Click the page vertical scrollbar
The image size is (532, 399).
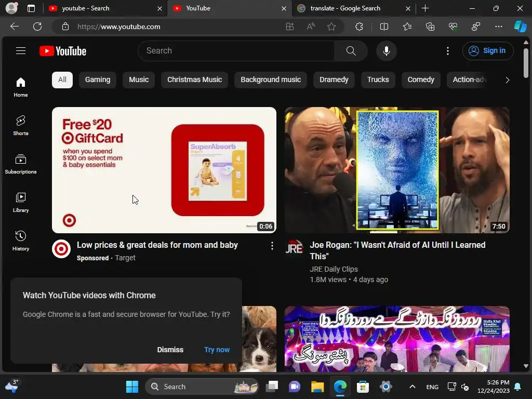(526, 63)
